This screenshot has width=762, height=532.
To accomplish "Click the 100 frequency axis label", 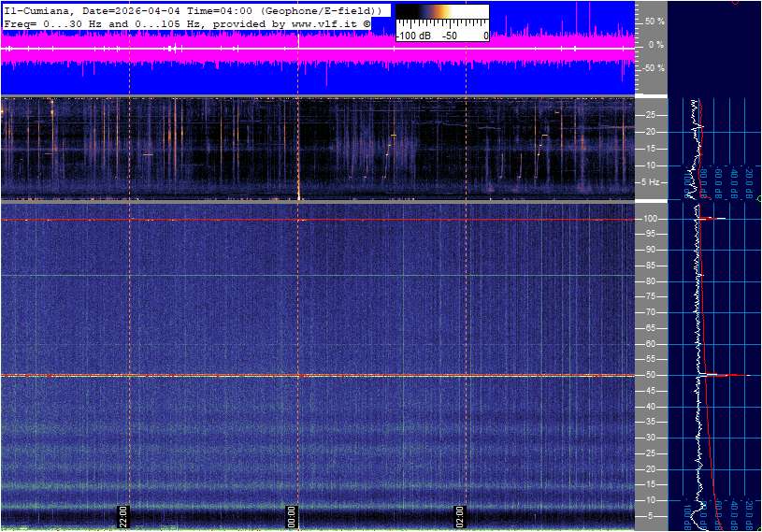I will (650, 219).
